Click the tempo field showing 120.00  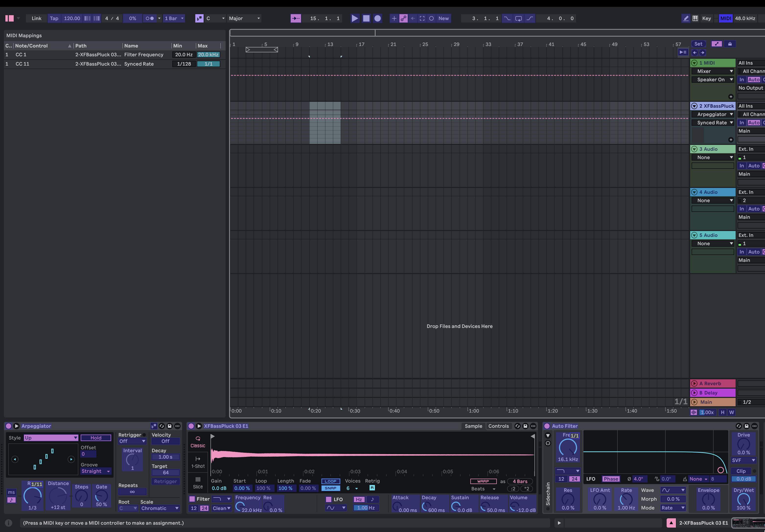[72, 18]
